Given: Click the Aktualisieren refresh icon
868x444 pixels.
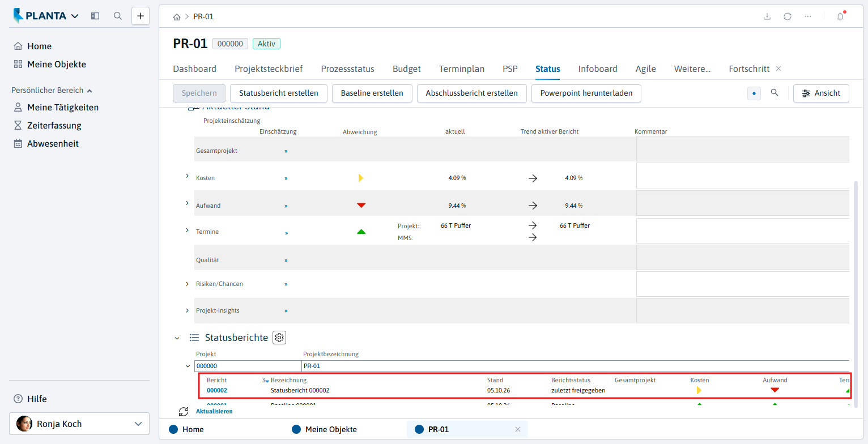Looking at the screenshot, I should (184, 412).
